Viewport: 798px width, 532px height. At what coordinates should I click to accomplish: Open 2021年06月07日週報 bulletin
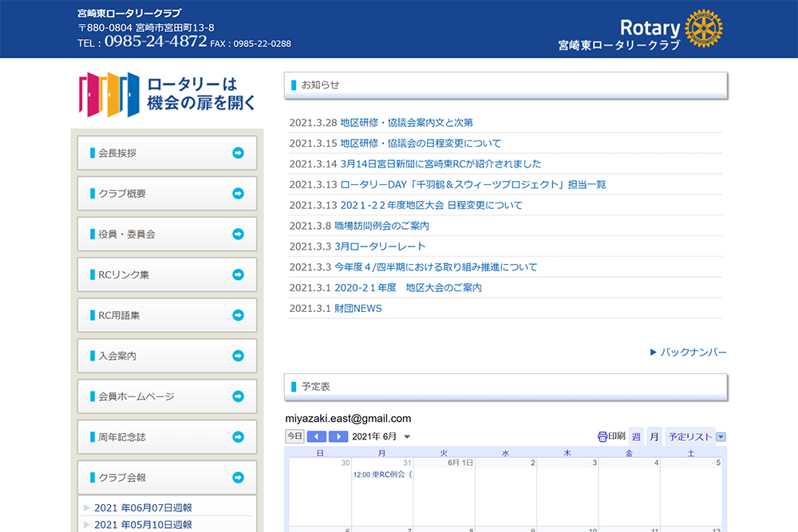pyautogui.click(x=143, y=507)
